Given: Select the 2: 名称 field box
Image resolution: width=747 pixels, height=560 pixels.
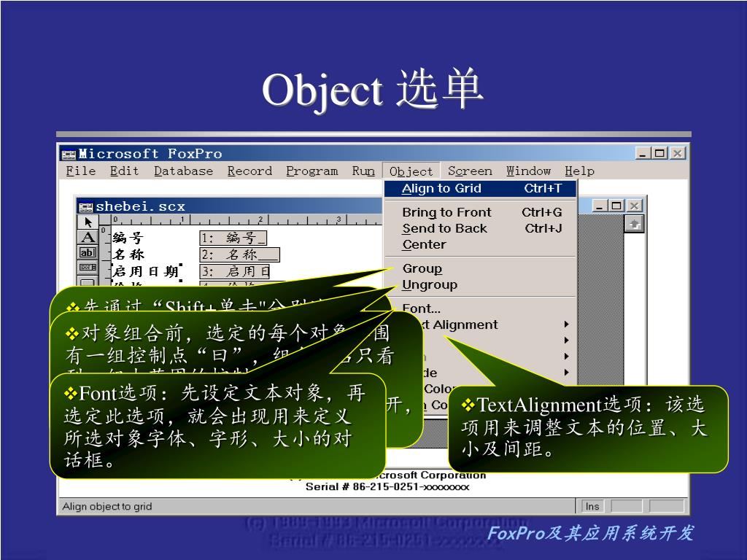Looking at the screenshot, I should (239, 254).
